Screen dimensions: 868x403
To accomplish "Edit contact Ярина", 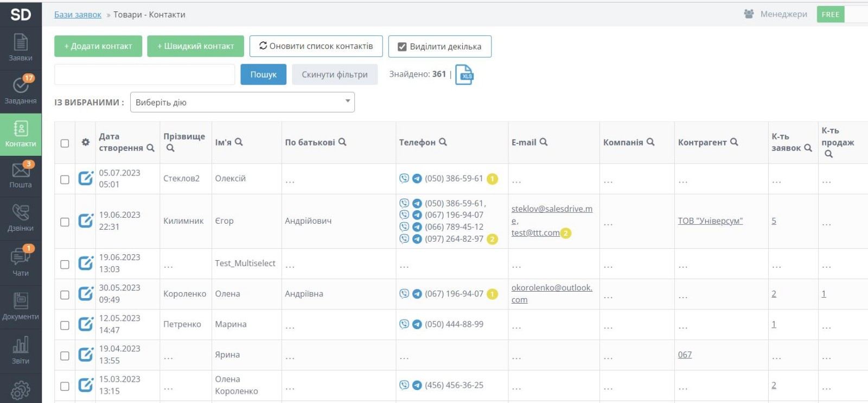I will [x=86, y=355].
